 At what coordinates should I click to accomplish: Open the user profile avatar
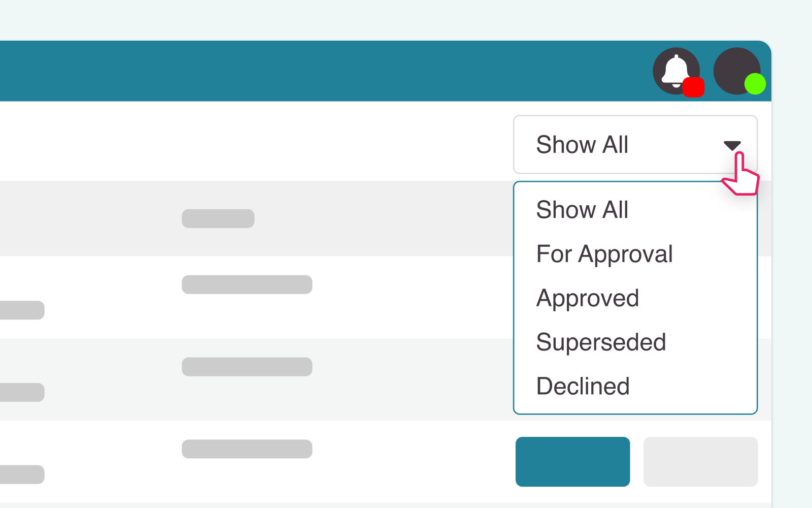[737, 71]
